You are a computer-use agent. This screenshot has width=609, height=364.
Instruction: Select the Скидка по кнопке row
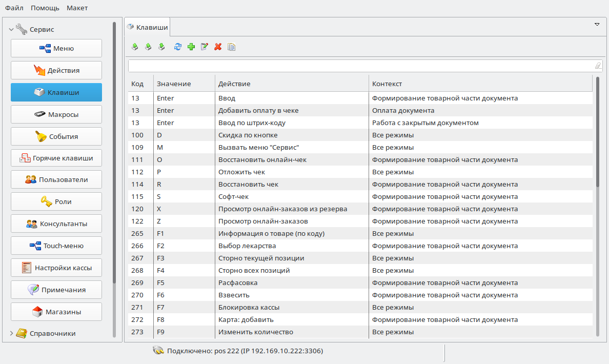pos(360,135)
